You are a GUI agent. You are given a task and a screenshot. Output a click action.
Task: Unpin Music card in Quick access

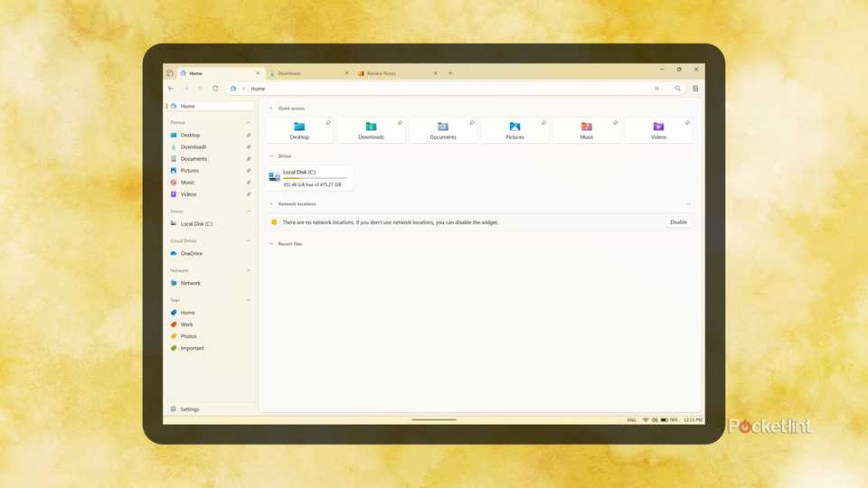(616, 123)
